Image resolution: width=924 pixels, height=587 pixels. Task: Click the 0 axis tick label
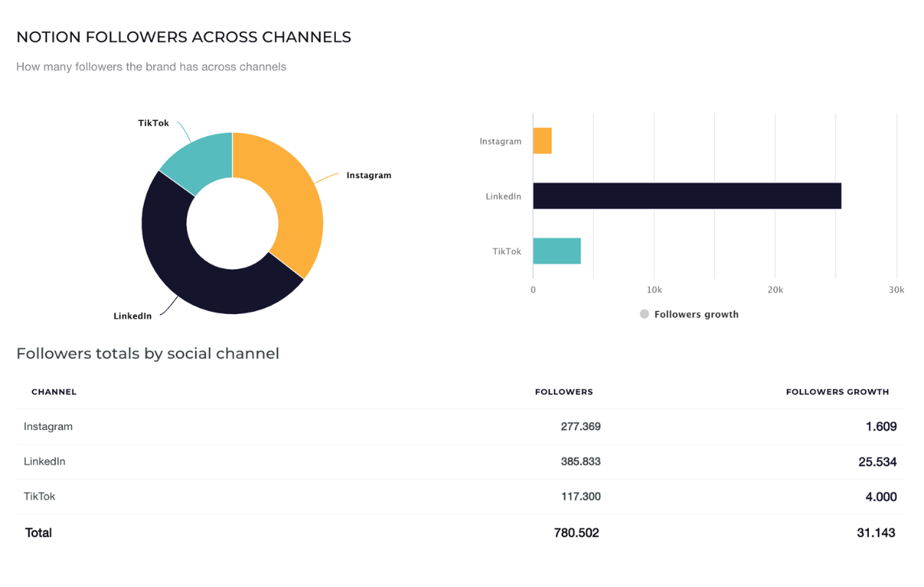click(533, 290)
